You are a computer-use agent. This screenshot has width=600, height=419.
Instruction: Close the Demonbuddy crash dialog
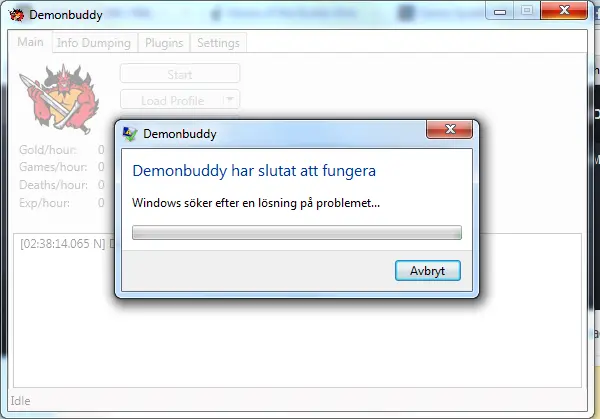coord(450,129)
